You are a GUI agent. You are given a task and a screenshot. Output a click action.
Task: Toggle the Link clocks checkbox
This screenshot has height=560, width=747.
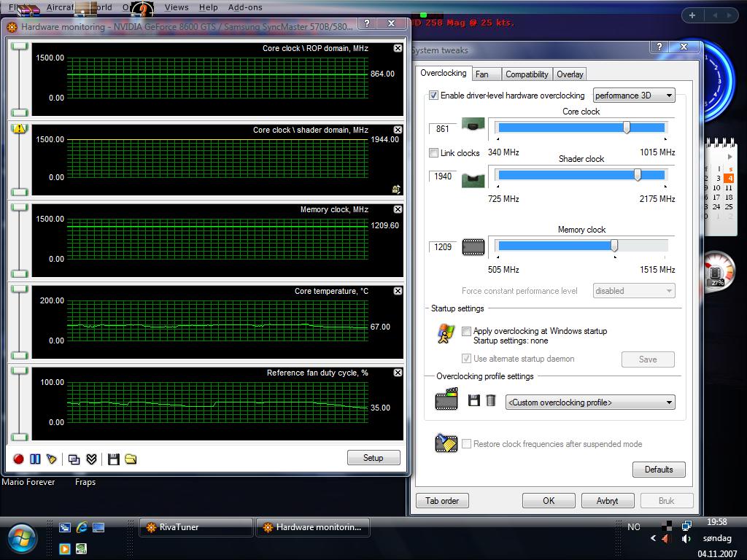pyautogui.click(x=433, y=153)
